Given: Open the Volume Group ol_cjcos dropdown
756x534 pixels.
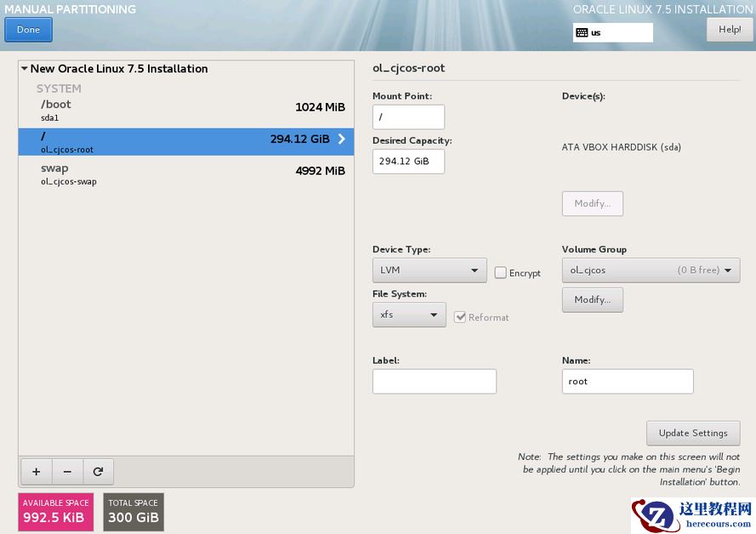Looking at the screenshot, I should click(651, 270).
